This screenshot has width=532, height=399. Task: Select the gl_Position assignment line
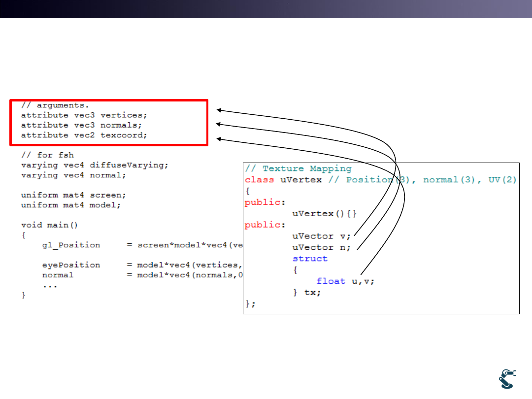[133, 245]
